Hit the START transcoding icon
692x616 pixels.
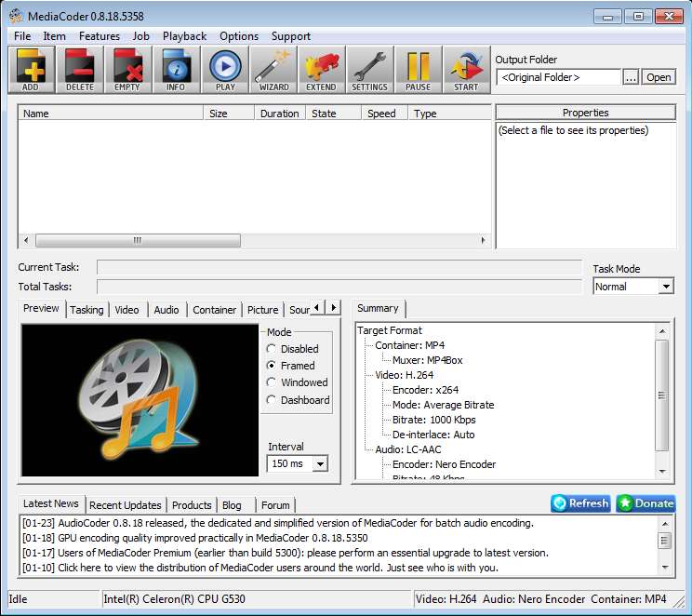click(x=466, y=70)
